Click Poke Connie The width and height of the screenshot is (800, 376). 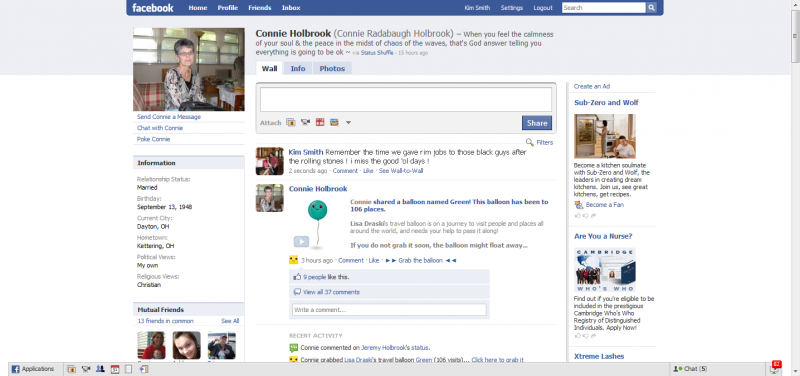pyautogui.click(x=154, y=139)
